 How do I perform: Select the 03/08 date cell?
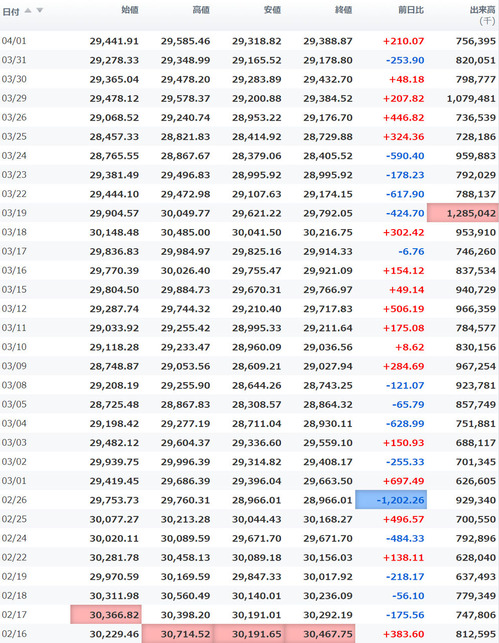click(14, 385)
